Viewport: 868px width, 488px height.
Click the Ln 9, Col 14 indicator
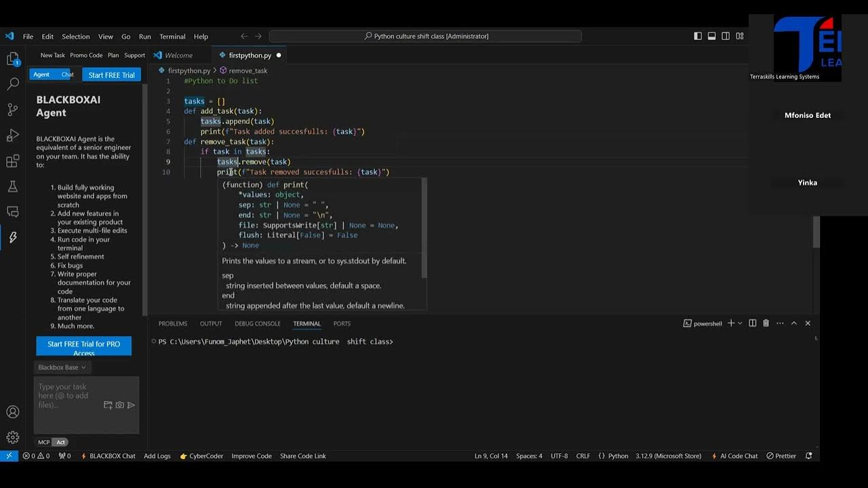tap(491, 456)
